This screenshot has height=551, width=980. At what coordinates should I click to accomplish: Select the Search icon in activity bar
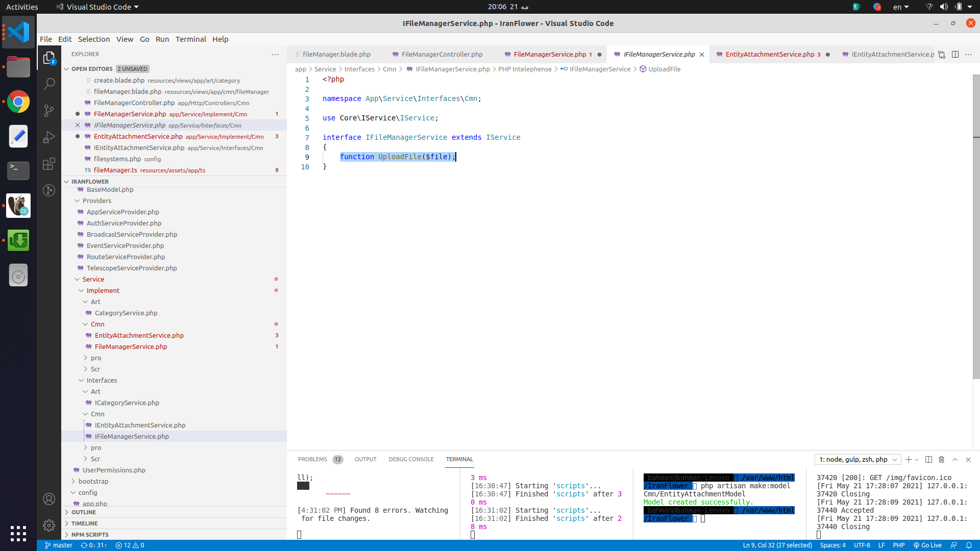point(48,83)
